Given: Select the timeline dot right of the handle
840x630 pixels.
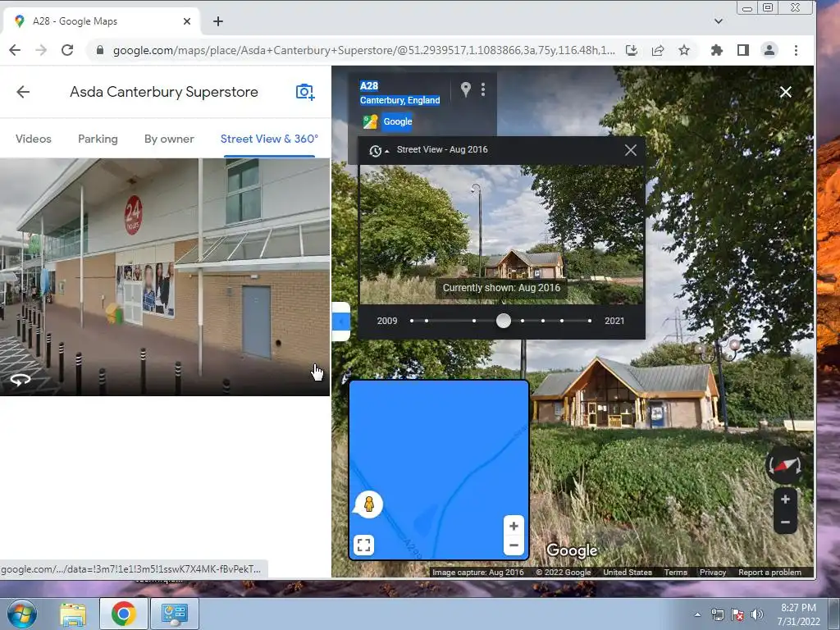Looking at the screenshot, I should [523, 321].
